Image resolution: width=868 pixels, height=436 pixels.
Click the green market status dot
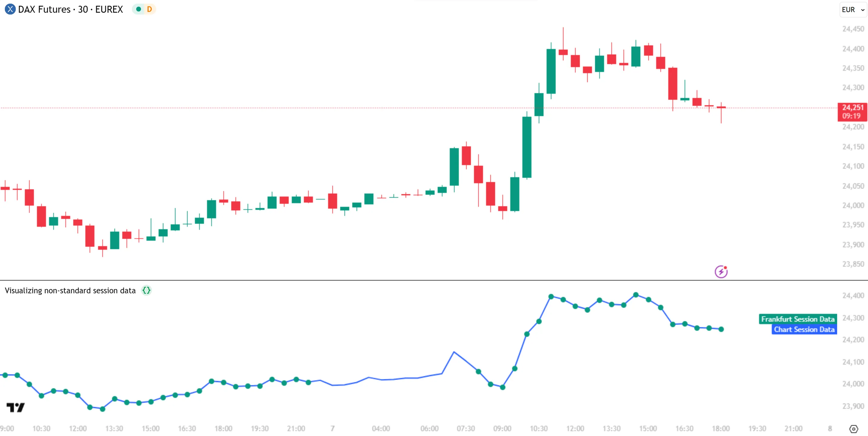coord(139,9)
